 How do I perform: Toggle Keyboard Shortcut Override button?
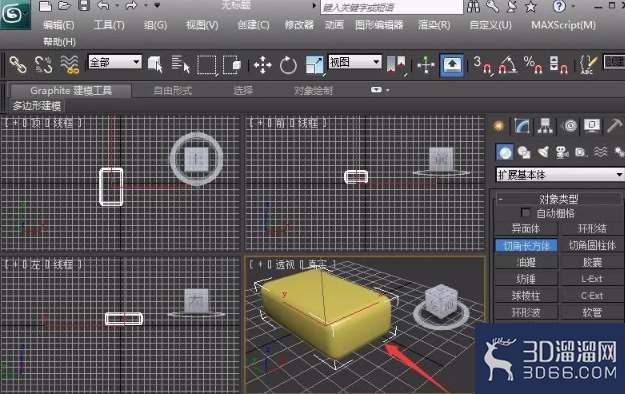click(452, 65)
